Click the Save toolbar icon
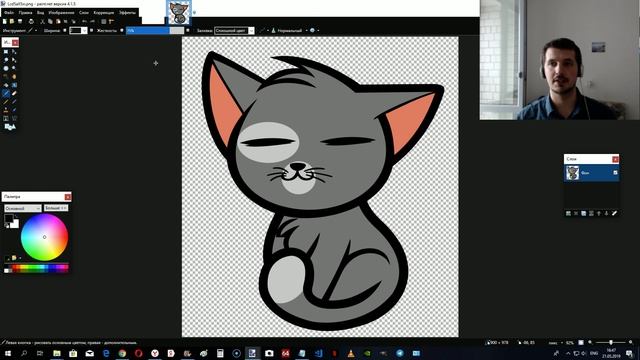 [x=20, y=21]
